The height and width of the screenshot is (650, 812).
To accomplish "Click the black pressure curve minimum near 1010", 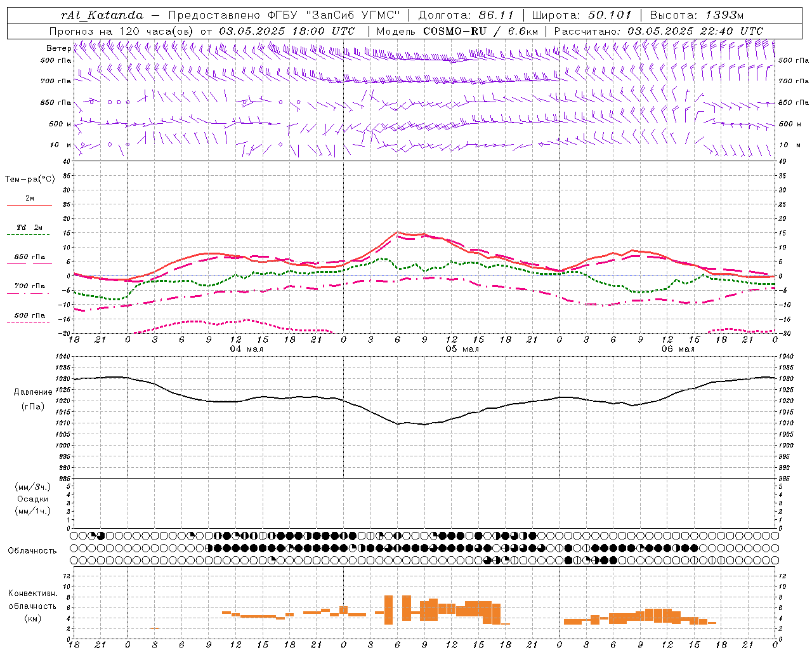I will [x=424, y=424].
